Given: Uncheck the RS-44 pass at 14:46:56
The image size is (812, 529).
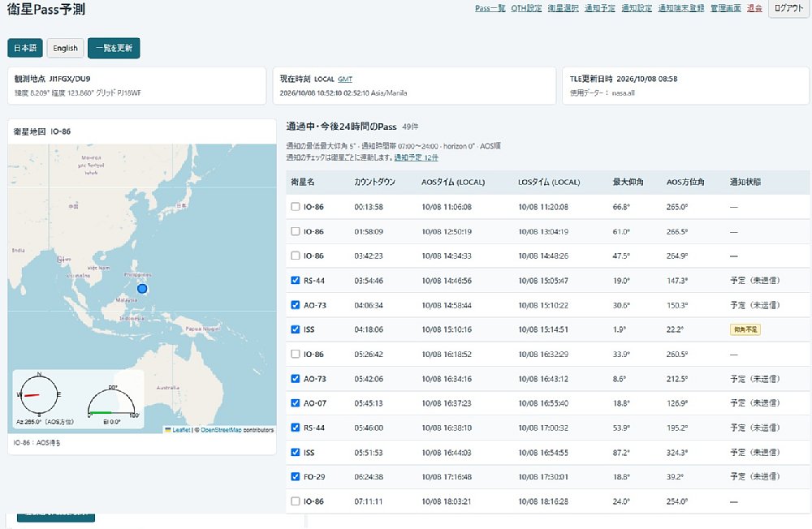Looking at the screenshot, I should click(296, 281).
